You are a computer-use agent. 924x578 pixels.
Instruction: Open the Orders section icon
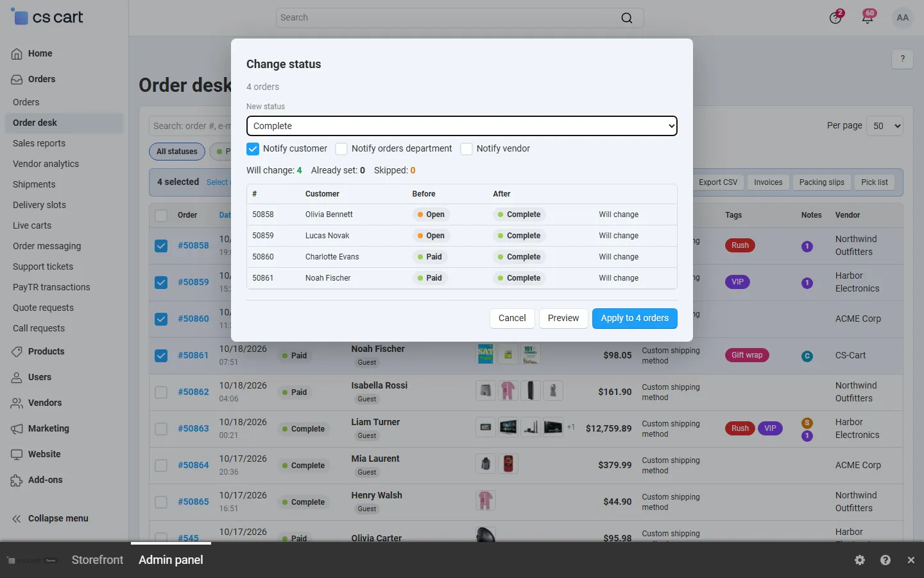pos(17,80)
